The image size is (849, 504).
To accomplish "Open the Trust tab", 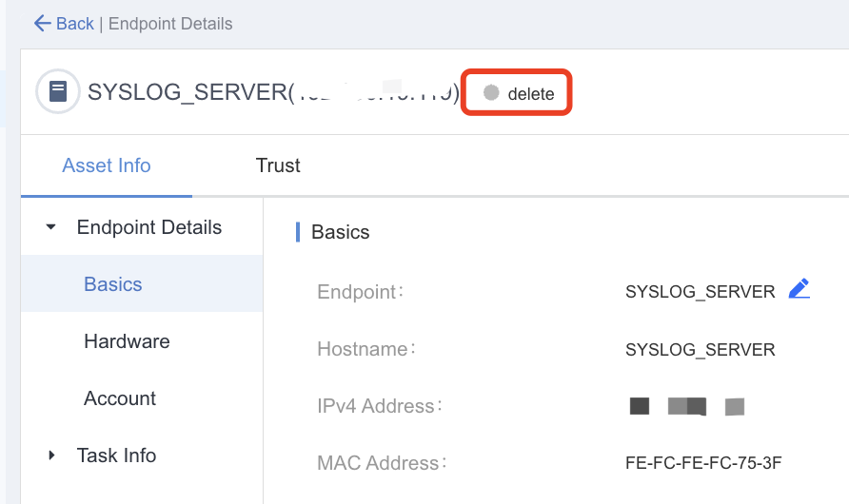I will (278, 165).
